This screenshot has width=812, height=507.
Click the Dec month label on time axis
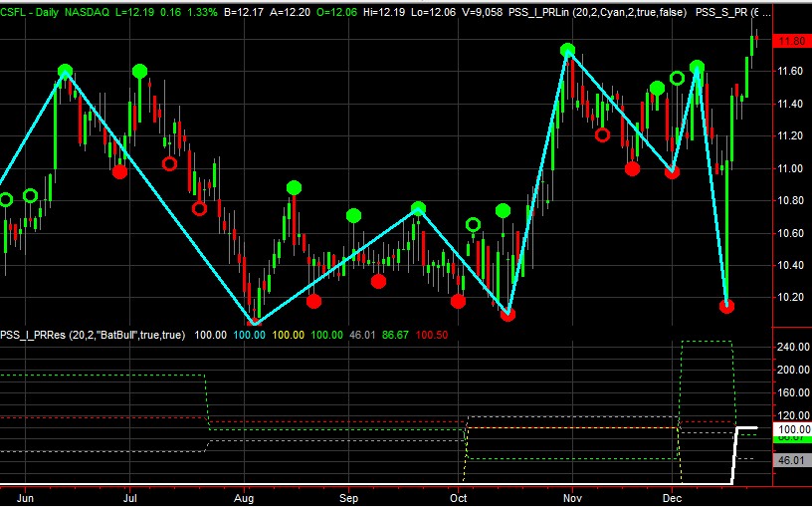coord(672,499)
